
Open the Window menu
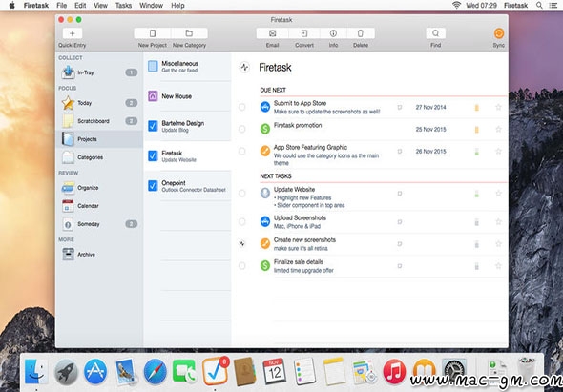tap(151, 6)
